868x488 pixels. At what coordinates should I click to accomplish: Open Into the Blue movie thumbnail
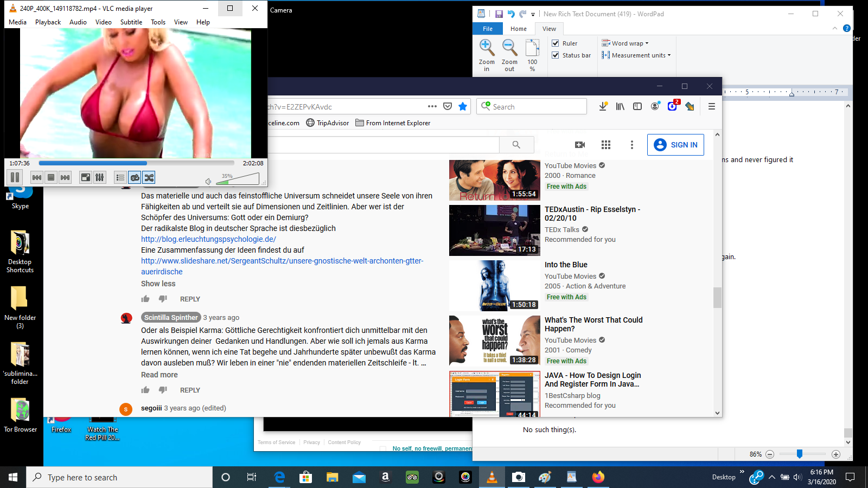495,286
